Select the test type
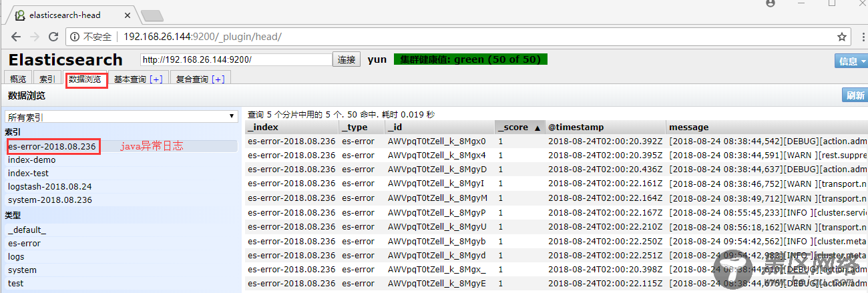 120,284
